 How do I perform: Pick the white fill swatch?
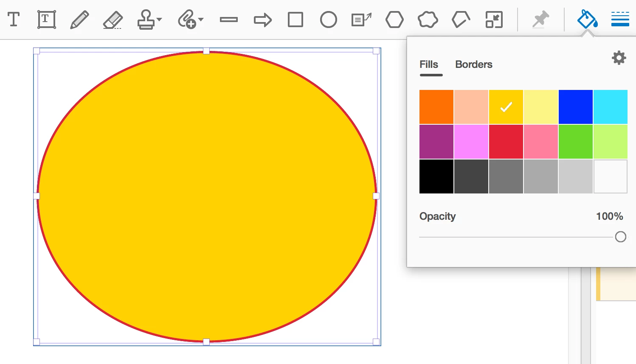point(611,176)
